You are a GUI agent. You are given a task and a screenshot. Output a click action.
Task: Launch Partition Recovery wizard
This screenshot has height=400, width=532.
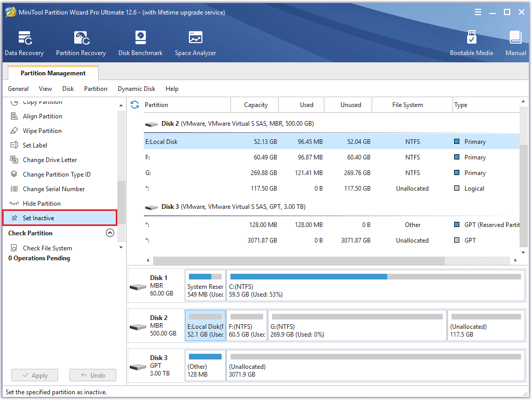81,44
